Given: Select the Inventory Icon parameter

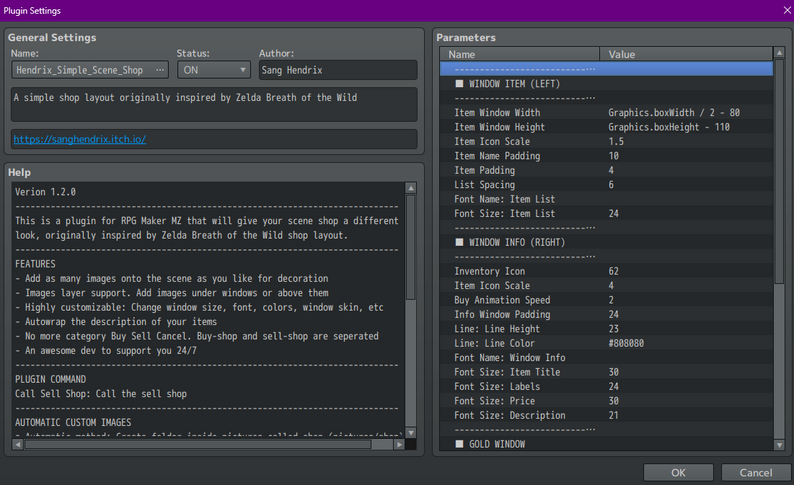Looking at the screenshot, I should [x=606, y=271].
